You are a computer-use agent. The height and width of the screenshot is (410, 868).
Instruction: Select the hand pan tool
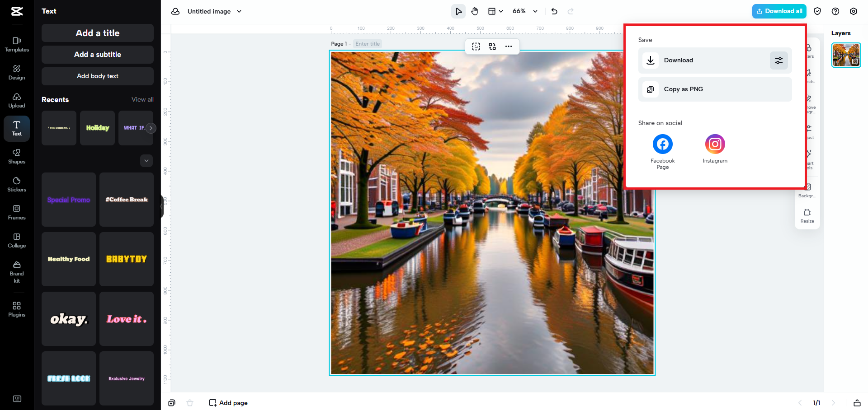coord(475,11)
